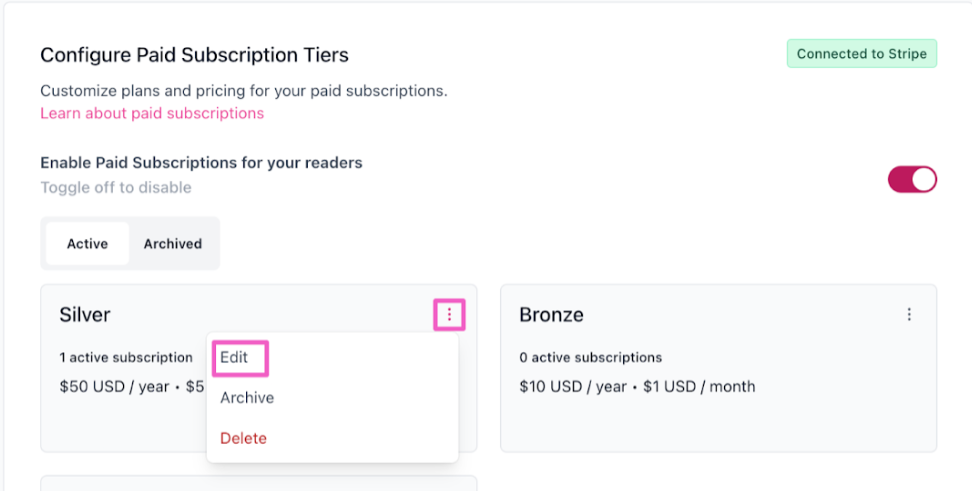The image size is (972, 491).
Task: Click the Silver tier title
Action: click(85, 315)
